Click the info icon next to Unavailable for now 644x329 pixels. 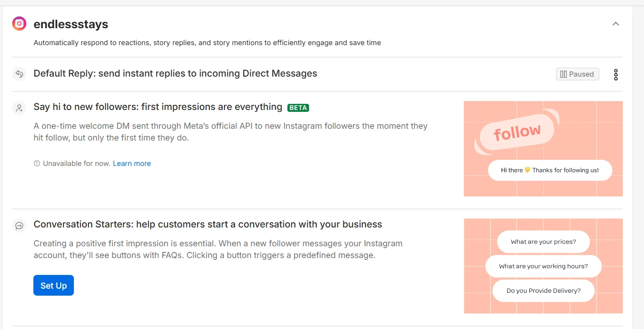37,164
